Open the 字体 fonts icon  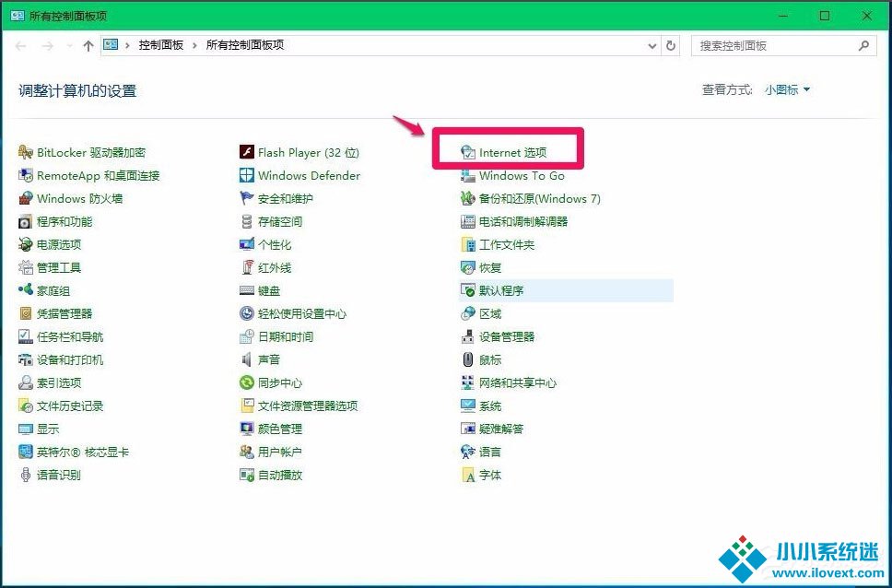(x=467, y=475)
